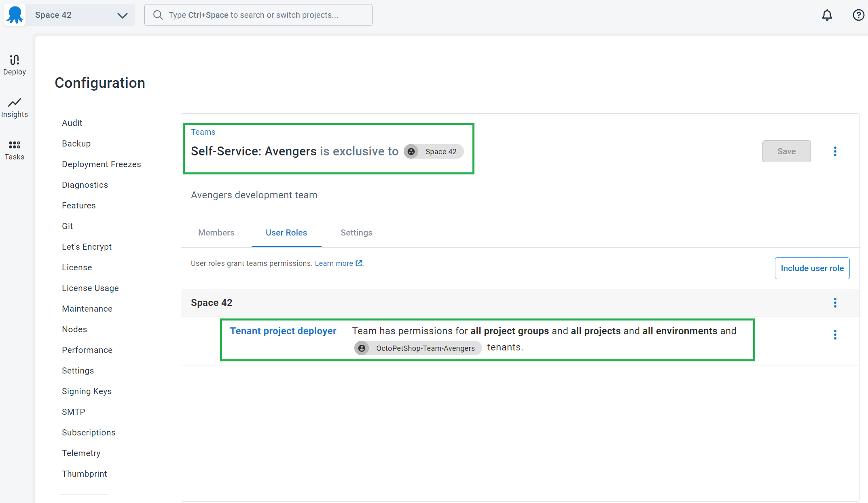
Task: Open the Insights section in sidebar
Action: (x=15, y=108)
